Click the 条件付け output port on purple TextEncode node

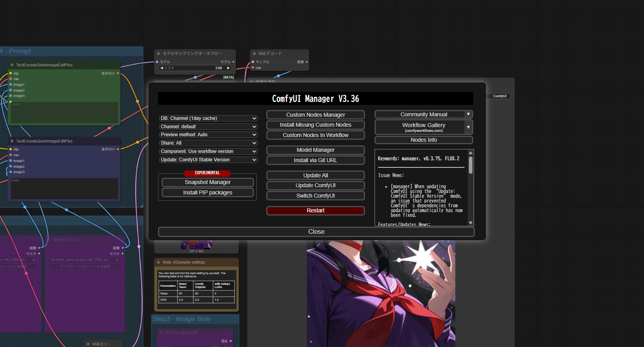tap(118, 149)
